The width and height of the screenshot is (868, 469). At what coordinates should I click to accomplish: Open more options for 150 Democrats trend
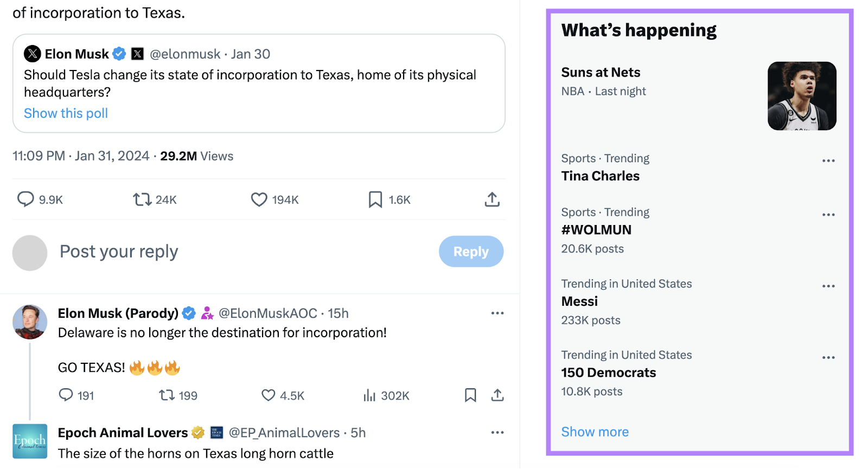[x=828, y=357]
